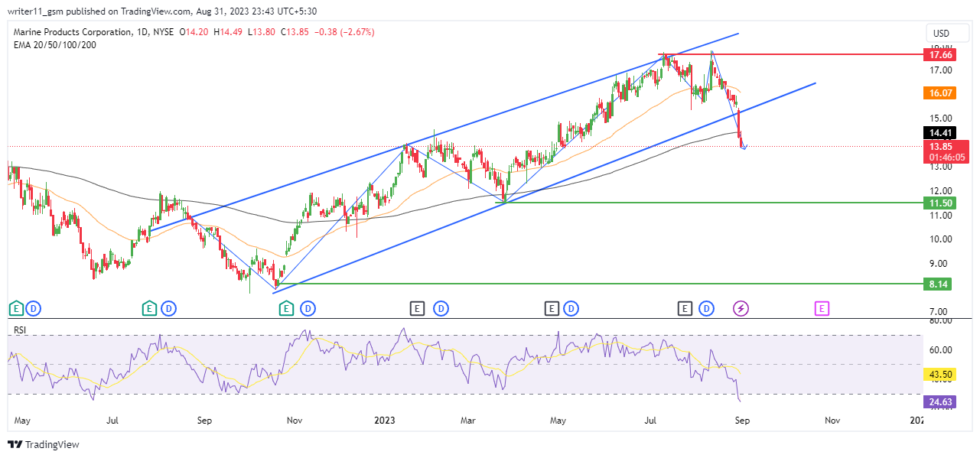Open the green E earnings marker under July 2022
The width and height of the screenshot is (980, 458).
[150, 309]
